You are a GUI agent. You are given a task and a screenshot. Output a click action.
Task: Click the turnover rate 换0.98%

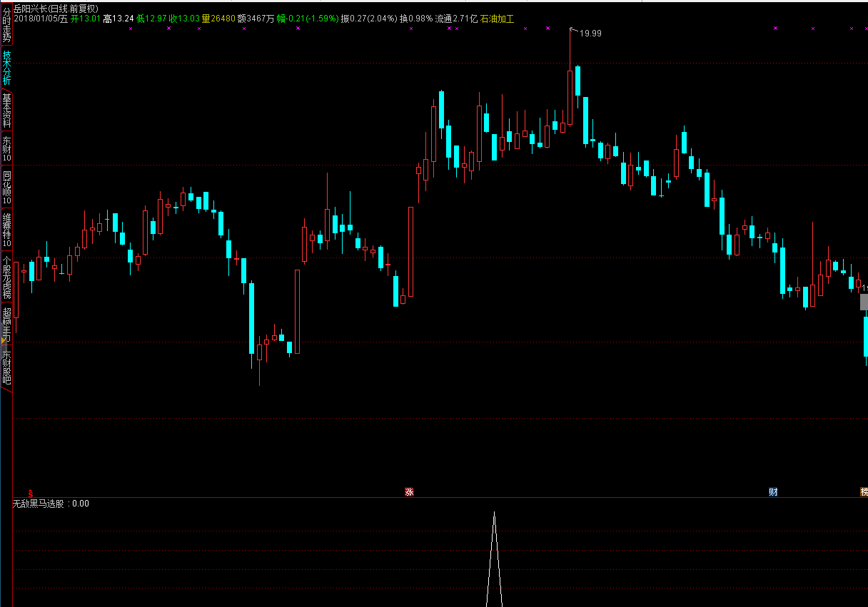[x=416, y=19]
